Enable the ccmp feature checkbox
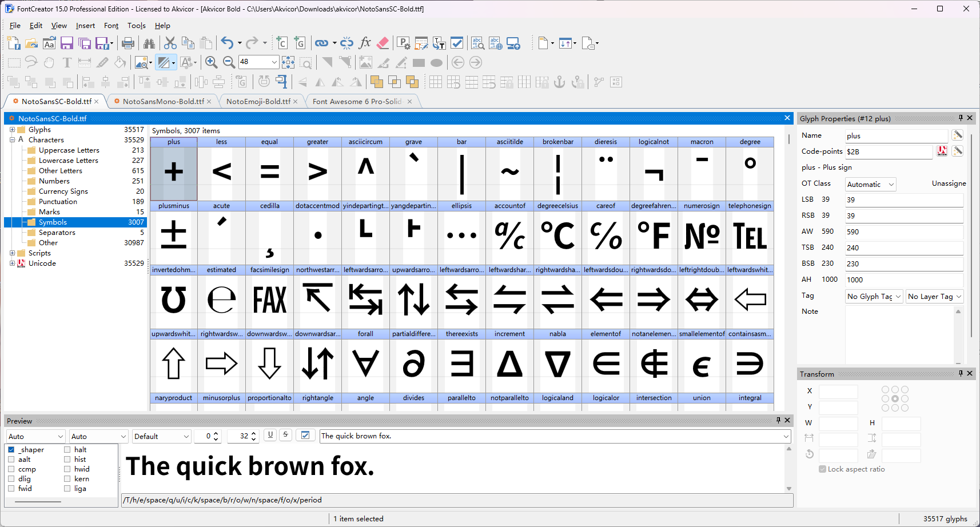This screenshot has height=527, width=980. click(x=11, y=469)
